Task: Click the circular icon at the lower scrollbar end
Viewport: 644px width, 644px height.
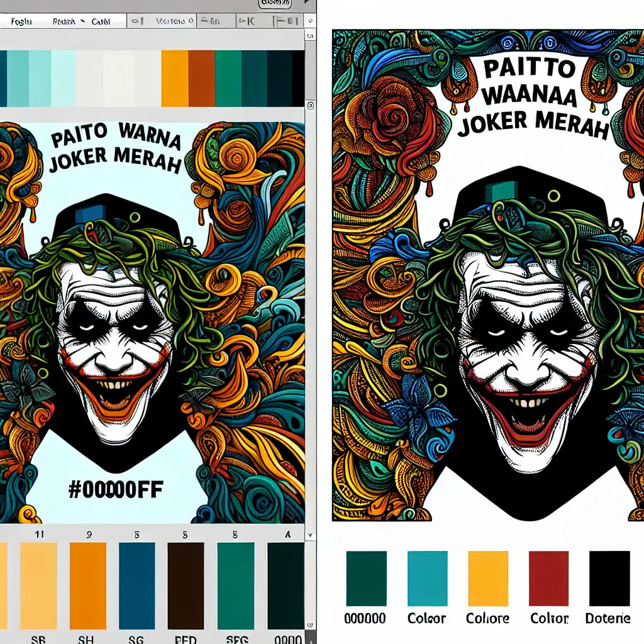Action: (x=310, y=625)
